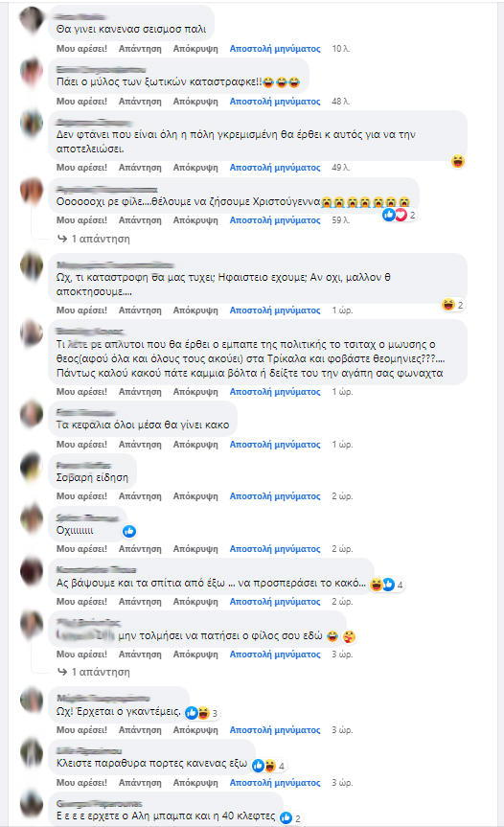Open like count on the Αλη μπαμπα comment
Screen dimensions: 504x827
[290, 818]
